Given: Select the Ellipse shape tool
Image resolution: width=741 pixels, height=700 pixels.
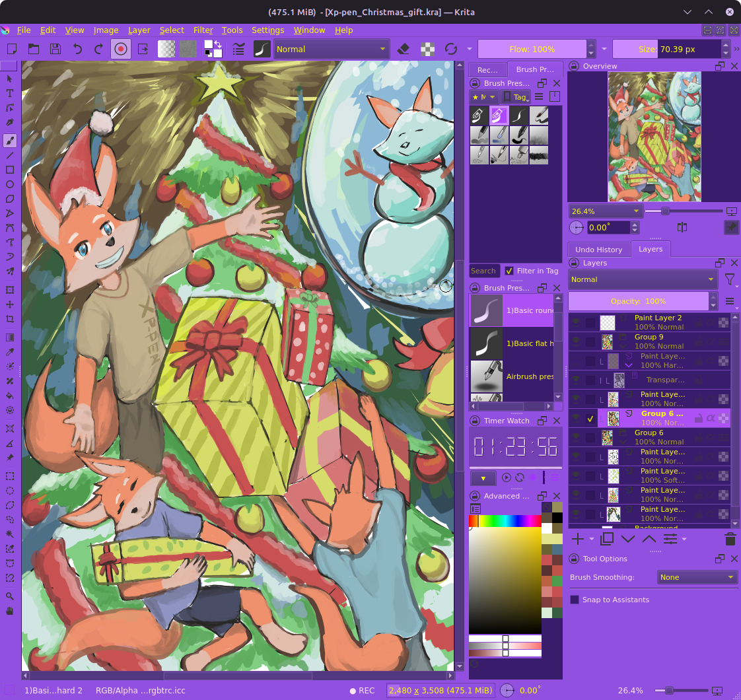Looking at the screenshot, I should click(9, 184).
